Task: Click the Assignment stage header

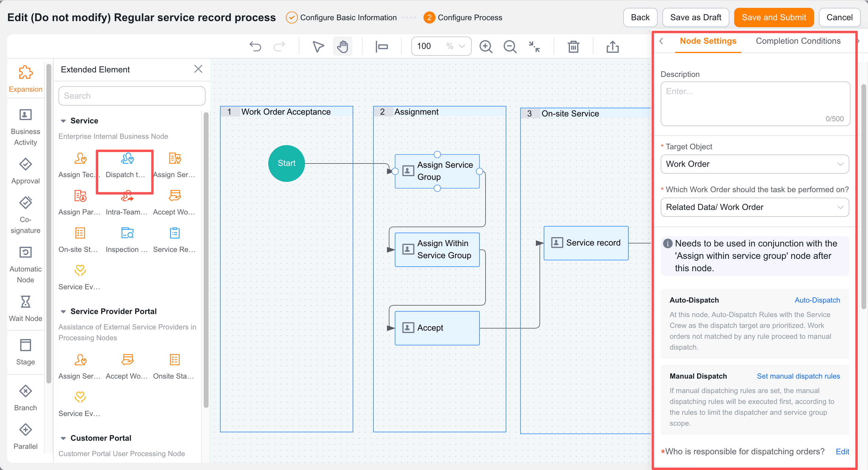Action: tap(439, 112)
